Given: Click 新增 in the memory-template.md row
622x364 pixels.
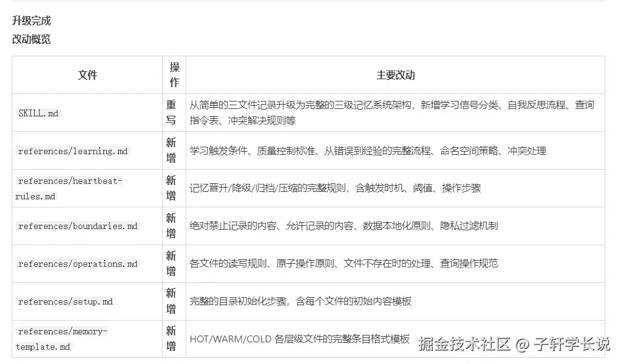Looking at the screenshot, I should coord(171,339).
